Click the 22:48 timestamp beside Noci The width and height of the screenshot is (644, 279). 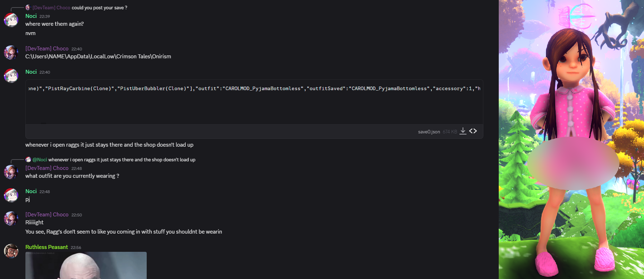[45, 192]
